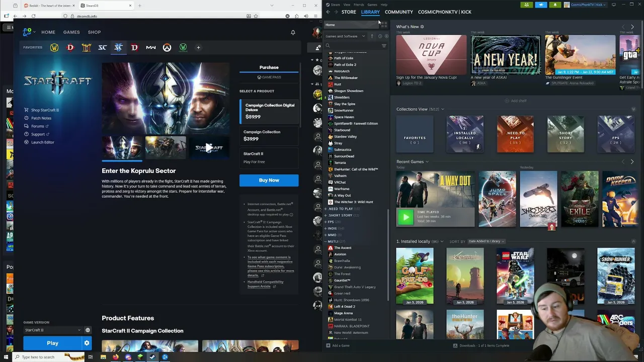Show ready-to-play filter icon in Steam
Viewport: 644px width, 362px height.
pos(386,36)
